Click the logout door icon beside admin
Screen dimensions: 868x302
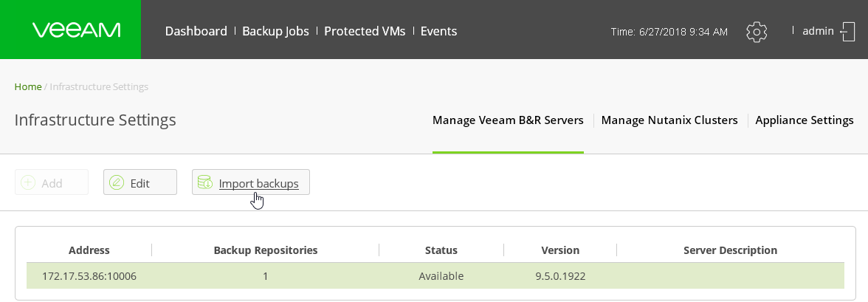tap(847, 32)
